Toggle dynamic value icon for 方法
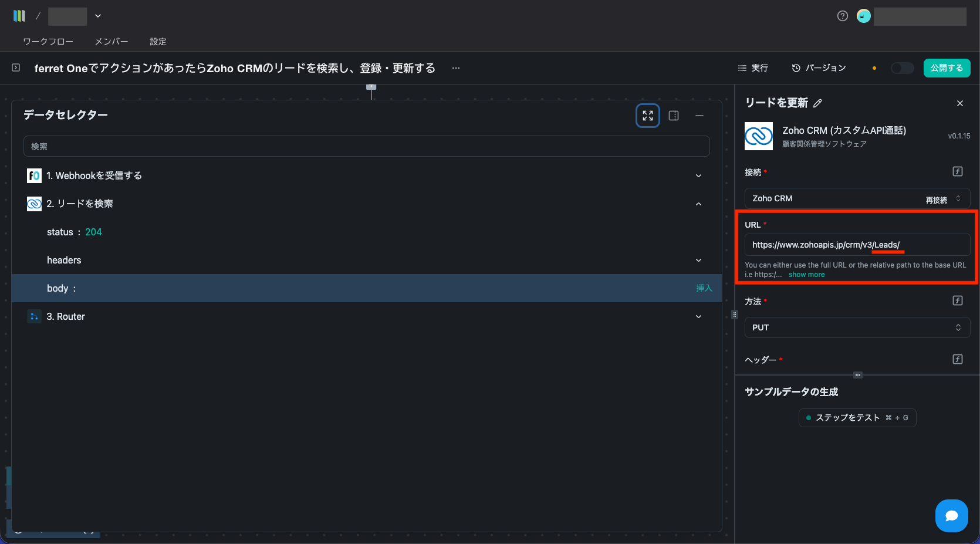The width and height of the screenshot is (980, 544). (958, 300)
